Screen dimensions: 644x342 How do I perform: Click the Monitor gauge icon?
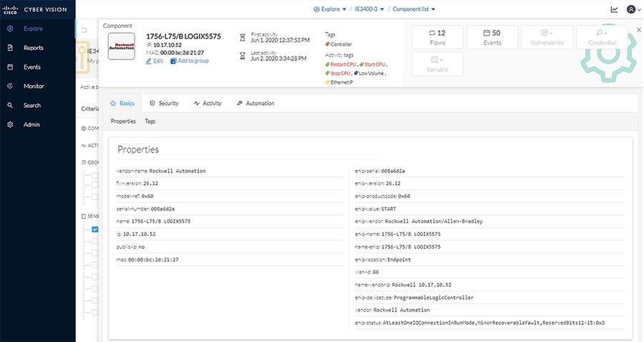[x=10, y=87]
